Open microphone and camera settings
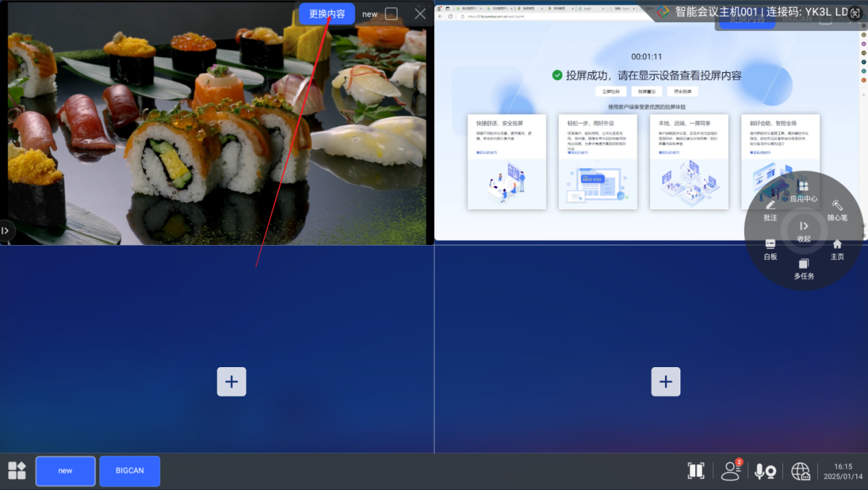Screen dimensions: 868x490 tap(764, 471)
